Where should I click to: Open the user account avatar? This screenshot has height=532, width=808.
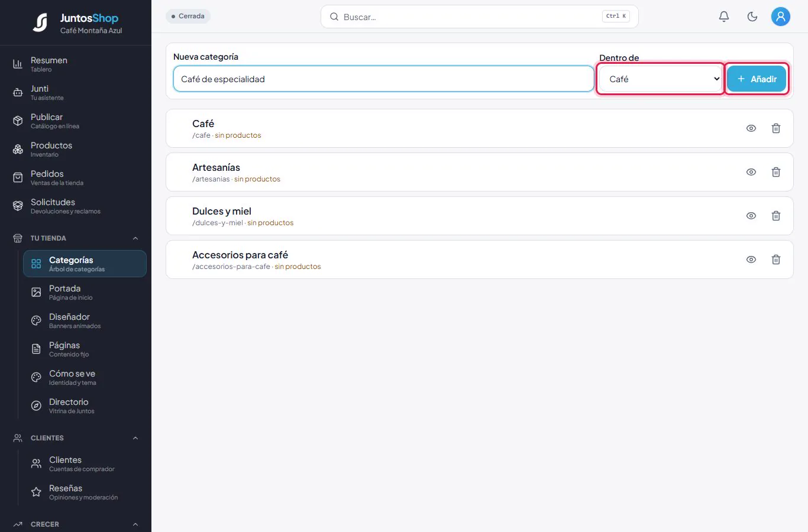point(781,17)
